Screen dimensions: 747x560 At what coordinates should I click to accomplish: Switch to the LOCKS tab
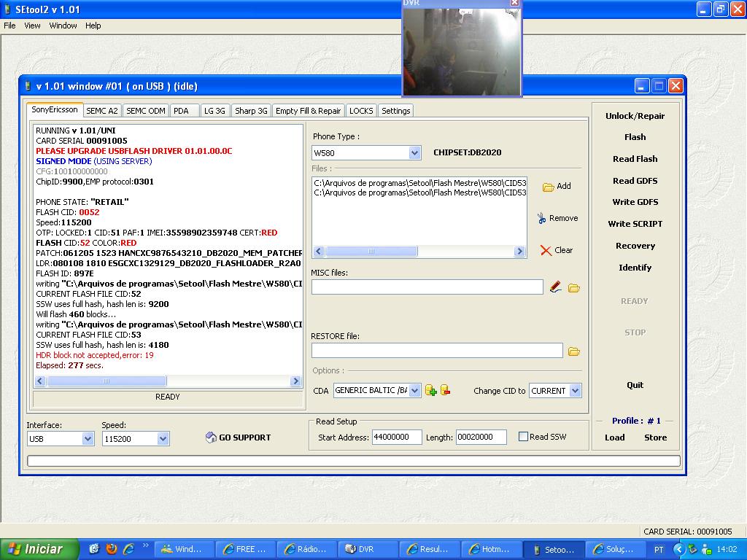click(x=361, y=111)
